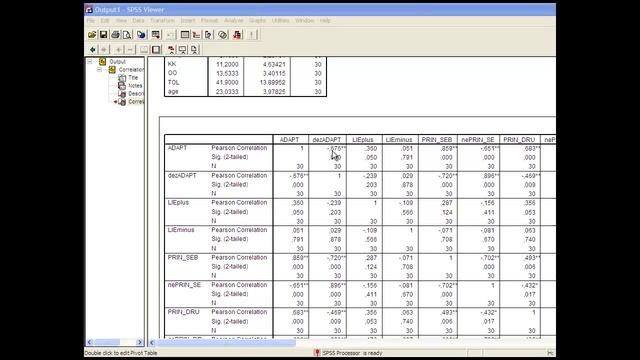Open the Transform menu
This screenshot has width=640, height=360.
click(162, 20)
